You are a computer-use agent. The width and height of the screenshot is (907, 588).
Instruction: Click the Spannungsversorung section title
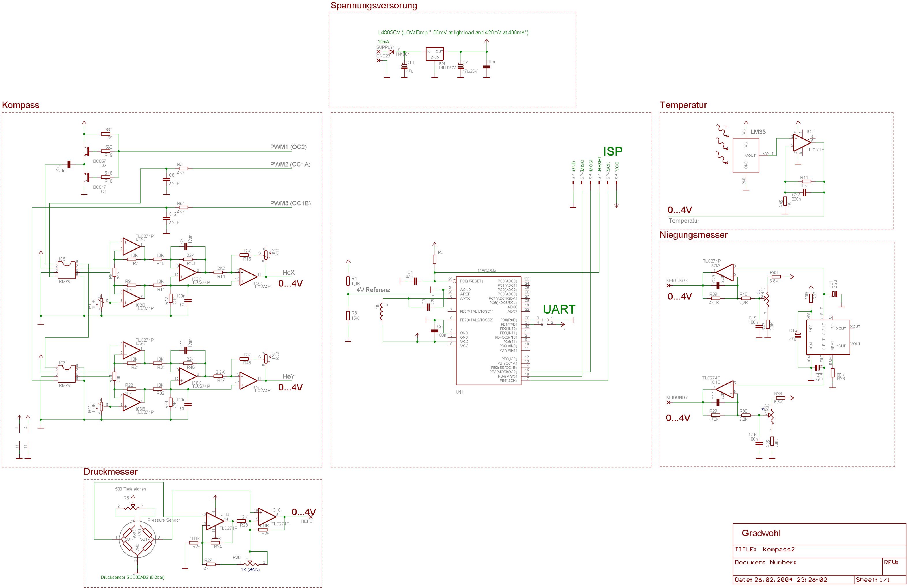click(x=373, y=6)
